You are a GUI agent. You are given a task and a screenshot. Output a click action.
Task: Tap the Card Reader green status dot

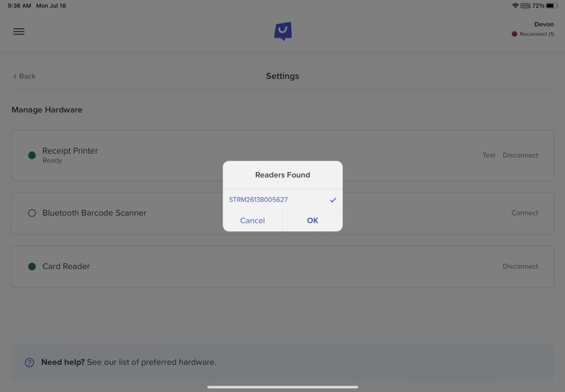pos(32,266)
